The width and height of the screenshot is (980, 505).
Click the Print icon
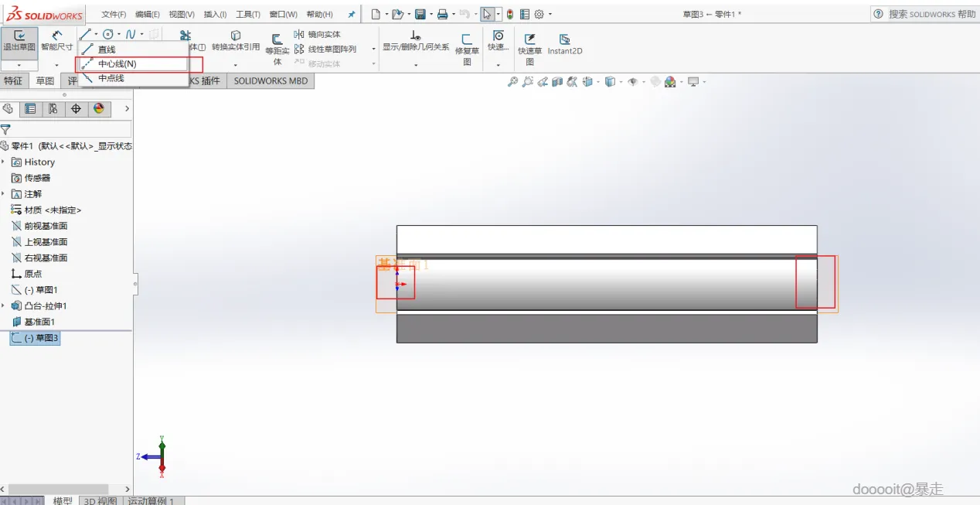442,14
